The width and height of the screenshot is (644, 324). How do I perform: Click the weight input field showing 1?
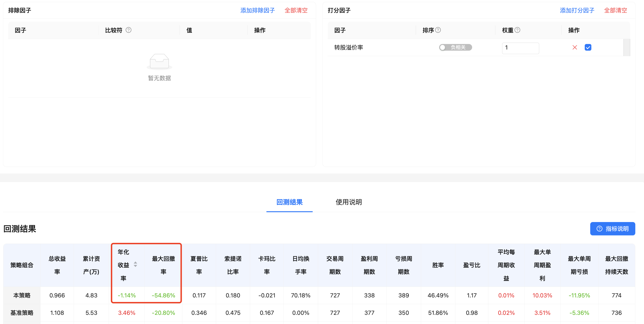pyautogui.click(x=520, y=48)
